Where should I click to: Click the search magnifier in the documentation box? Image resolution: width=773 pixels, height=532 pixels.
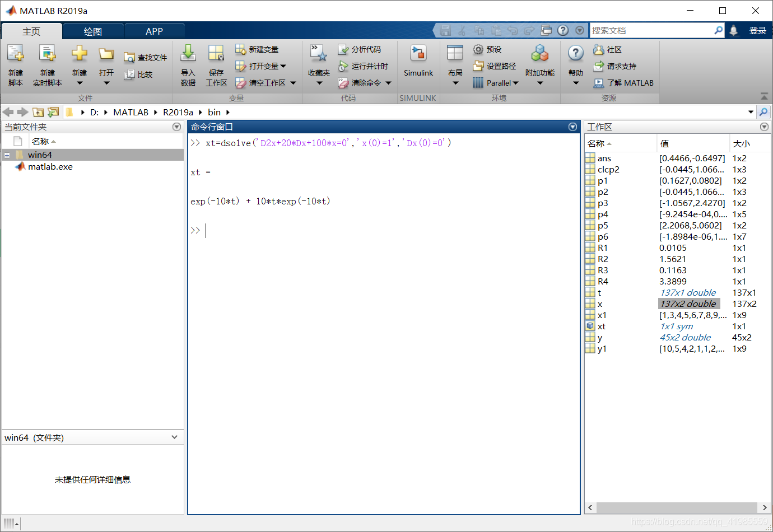click(719, 30)
